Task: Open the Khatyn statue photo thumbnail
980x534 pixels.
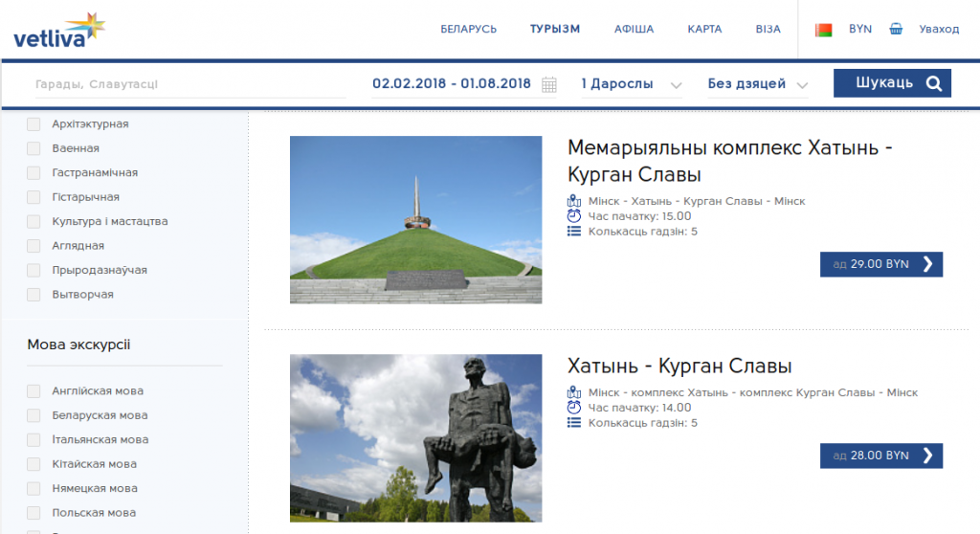Action: pyautogui.click(x=415, y=438)
